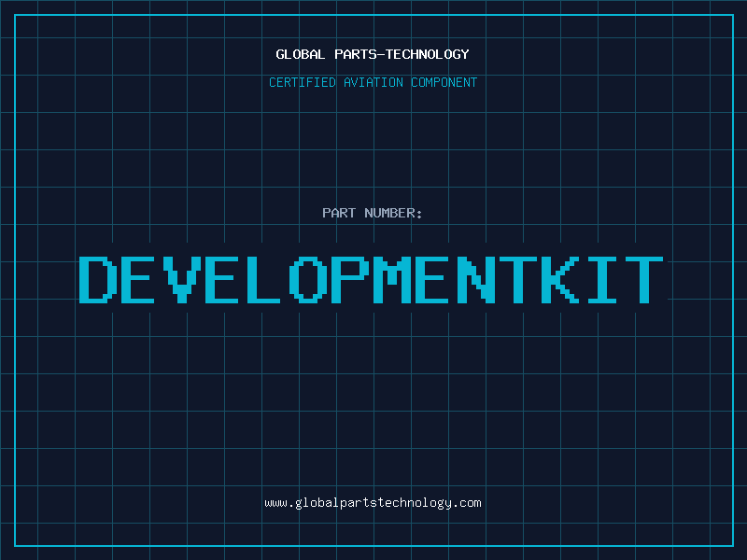This screenshot has width=747, height=560.
Task: Click the word GLOBAL in the heading
Action: click(x=300, y=54)
